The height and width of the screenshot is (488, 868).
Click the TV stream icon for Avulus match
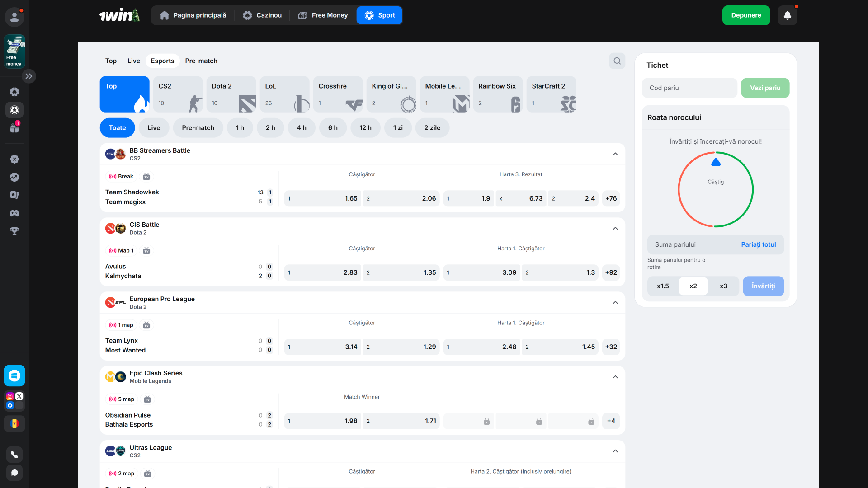(x=146, y=251)
